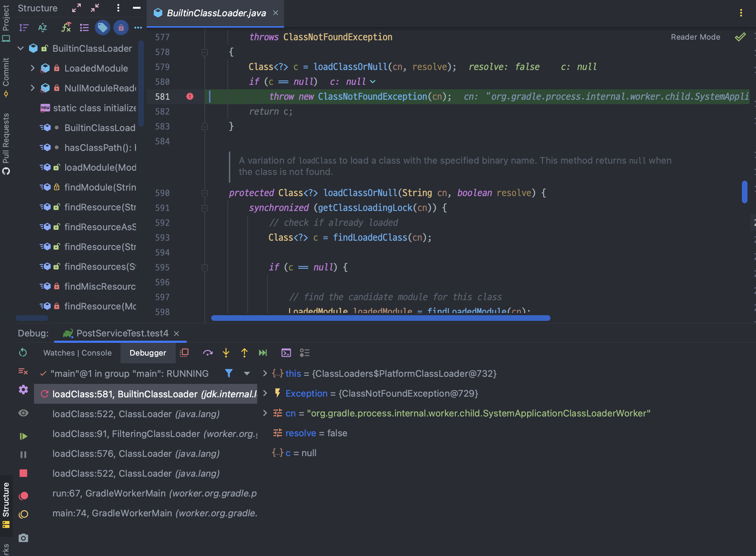The width and height of the screenshot is (756, 556).
Task: Click the red Stop debug square
Action: coord(23,473)
